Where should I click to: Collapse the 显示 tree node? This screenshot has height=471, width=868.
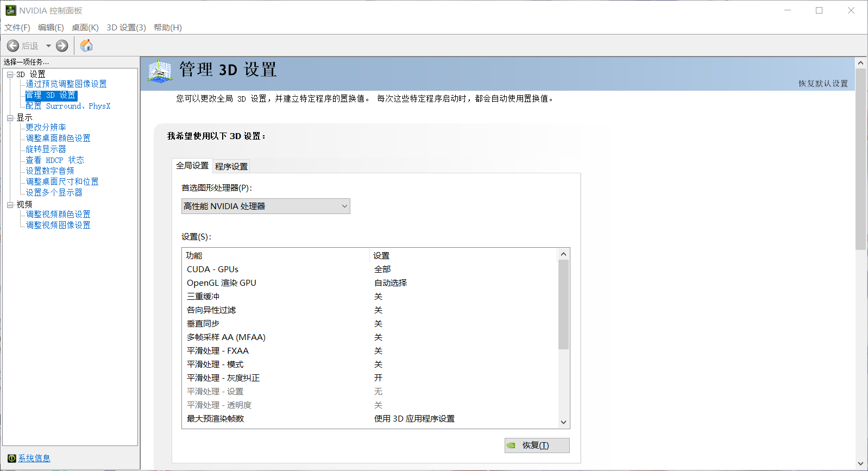point(10,118)
